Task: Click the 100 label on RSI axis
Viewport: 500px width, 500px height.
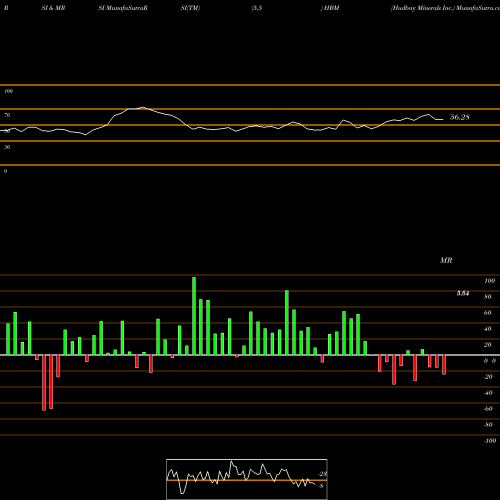Action: (8, 91)
